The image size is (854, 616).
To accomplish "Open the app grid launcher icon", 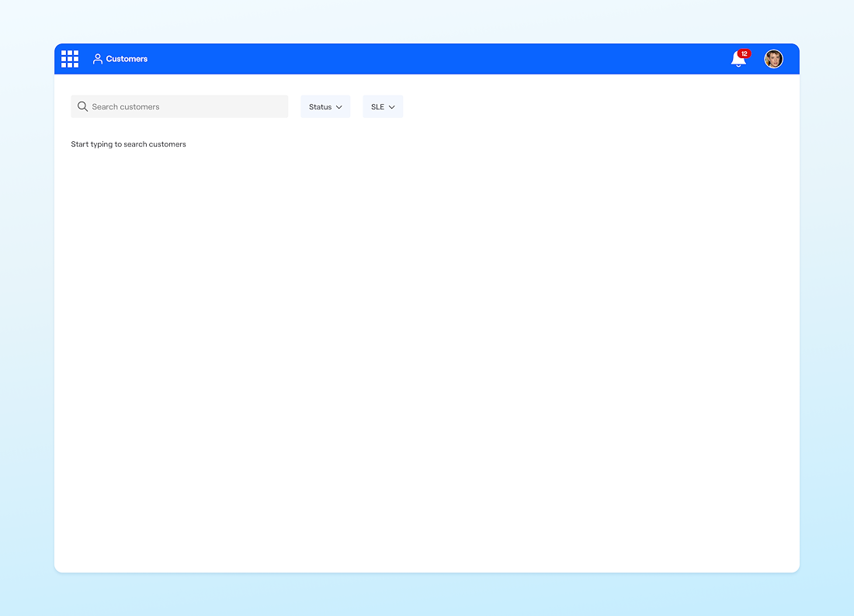I will pyautogui.click(x=70, y=59).
